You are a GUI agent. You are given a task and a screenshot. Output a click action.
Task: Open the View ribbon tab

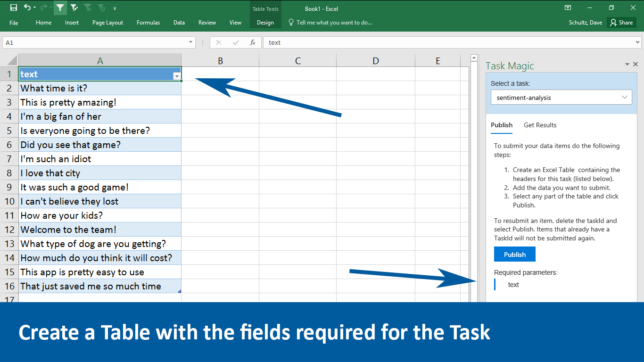(235, 23)
